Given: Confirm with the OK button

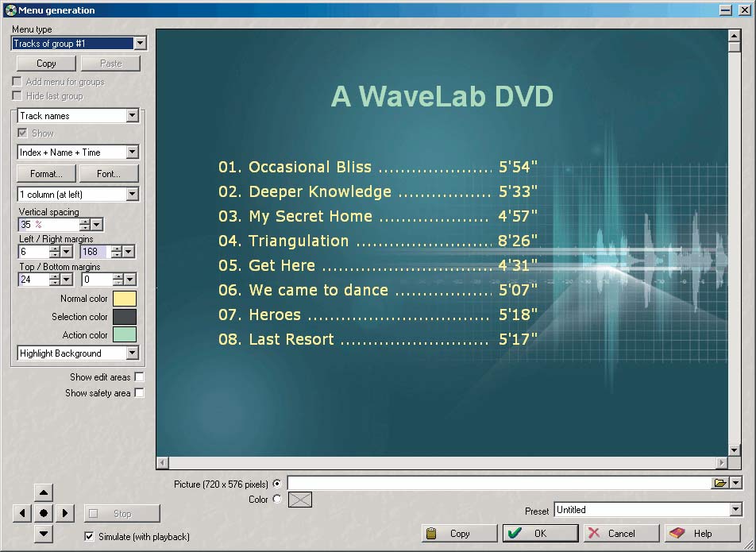Looking at the screenshot, I should tap(540, 533).
